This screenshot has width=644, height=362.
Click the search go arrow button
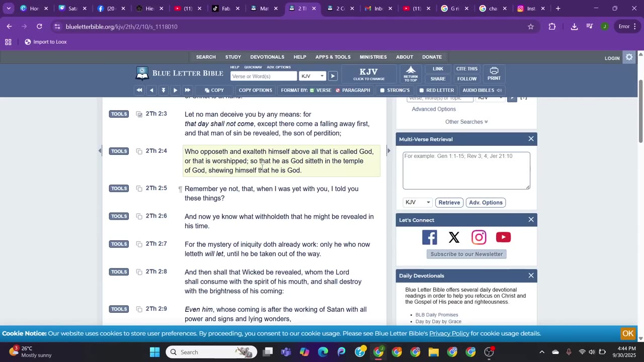click(x=333, y=76)
